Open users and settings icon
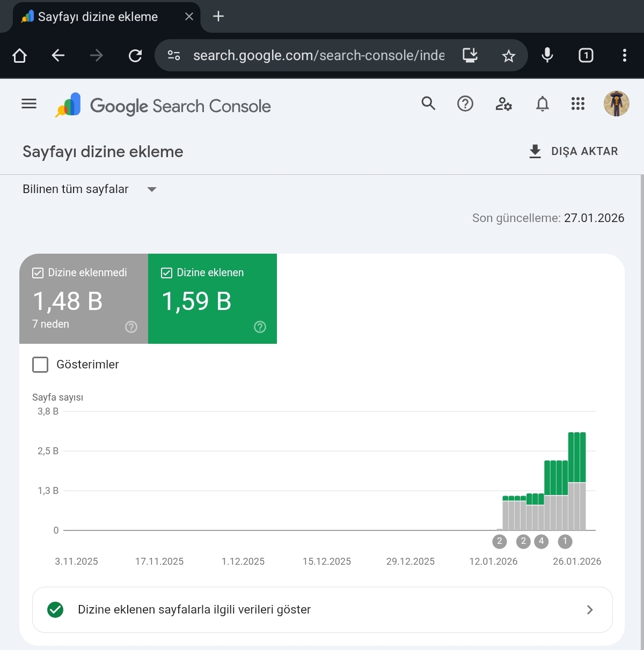This screenshot has width=644, height=650. pyautogui.click(x=503, y=104)
